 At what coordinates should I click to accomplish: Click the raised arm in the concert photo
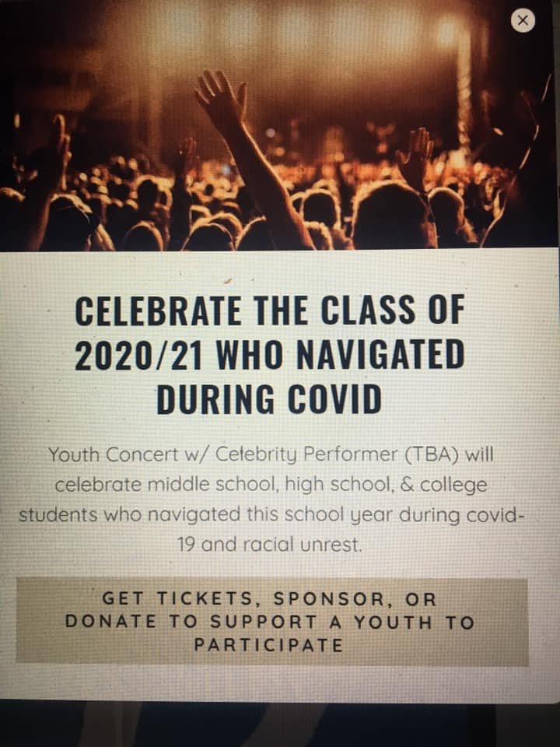coord(250,157)
